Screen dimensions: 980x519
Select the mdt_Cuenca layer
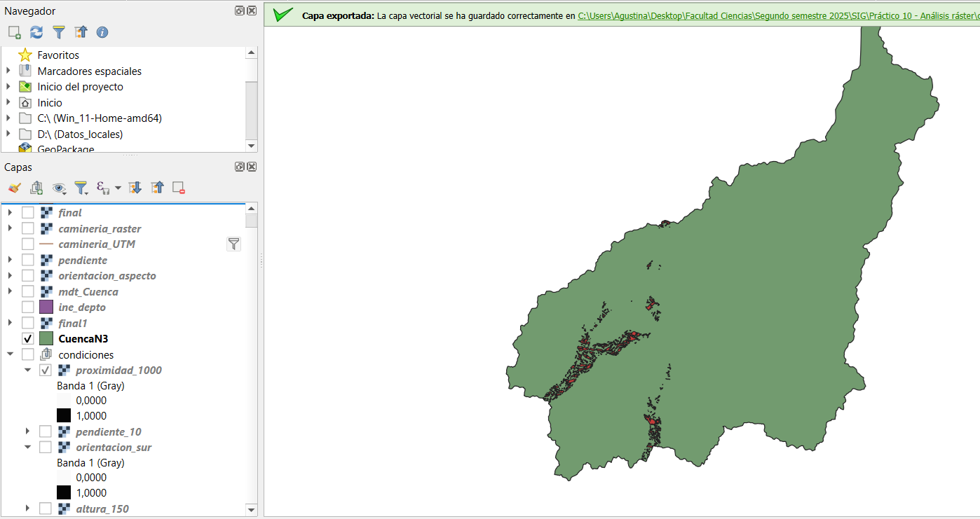tap(88, 291)
